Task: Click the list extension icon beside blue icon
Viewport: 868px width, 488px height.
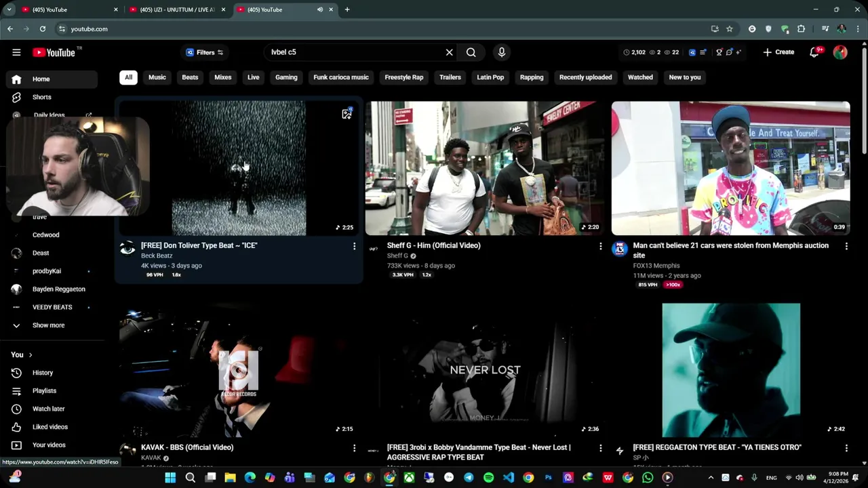Action: 703,52
